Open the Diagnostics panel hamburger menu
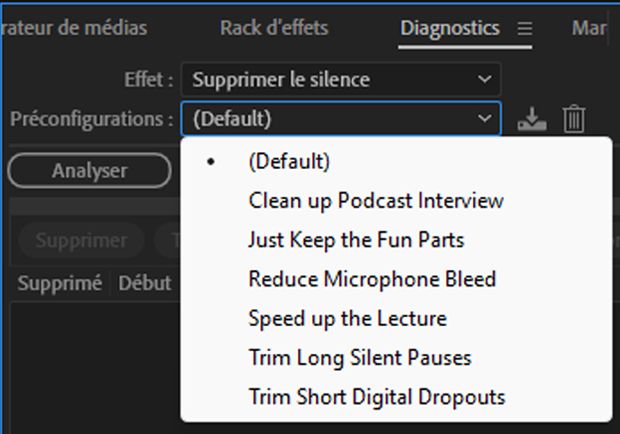The width and height of the screenshot is (620, 434). tap(525, 28)
